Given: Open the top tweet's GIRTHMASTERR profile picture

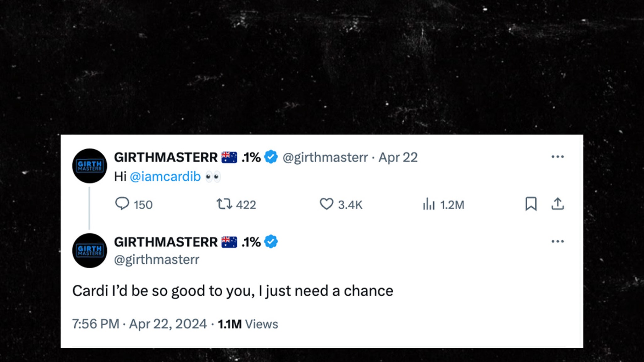Looking at the screenshot, I should 90,166.
